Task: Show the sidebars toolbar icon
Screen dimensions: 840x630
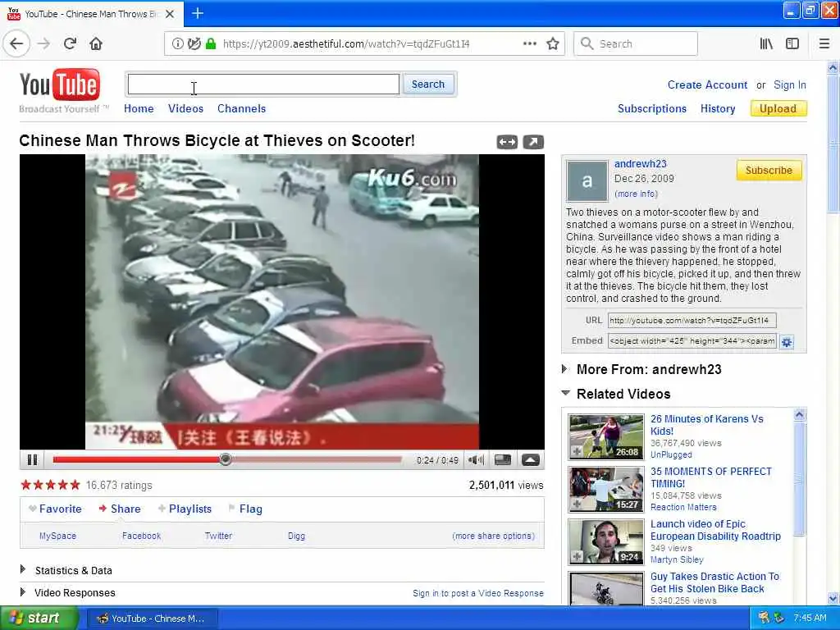Action: click(792, 44)
